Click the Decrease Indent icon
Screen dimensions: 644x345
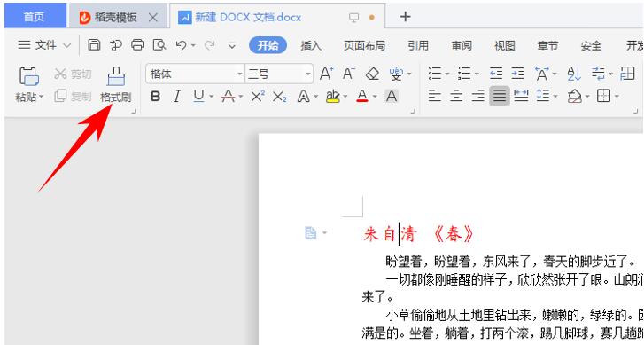click(x=496, y=74)
